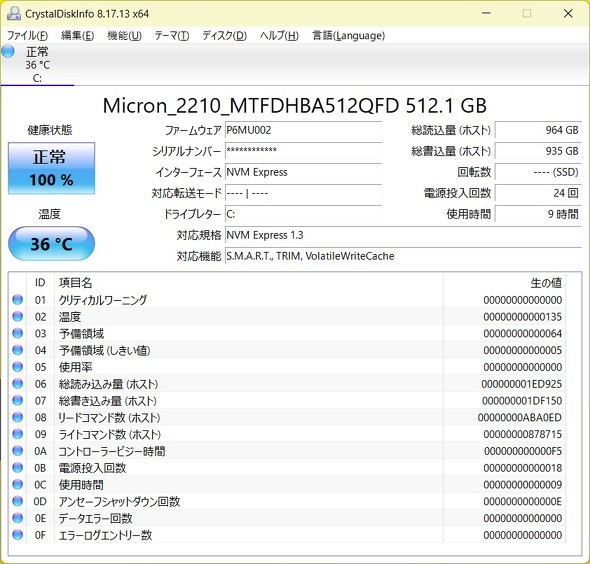The width and height of the screenshot is (590, 564).
Task: Click status orb for row 09 ライトコマンド数
Action: (x=17, y=434)
